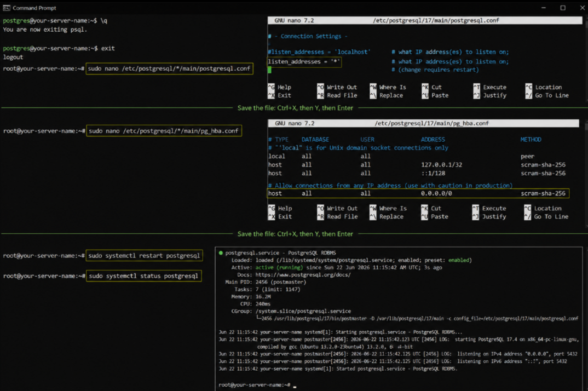Image resolution: width=588 pixels, height=391 pixels.
Task: Click ^C Location in postgresql.conf nano
Action: pyautogui.click(x=544, y=87)
